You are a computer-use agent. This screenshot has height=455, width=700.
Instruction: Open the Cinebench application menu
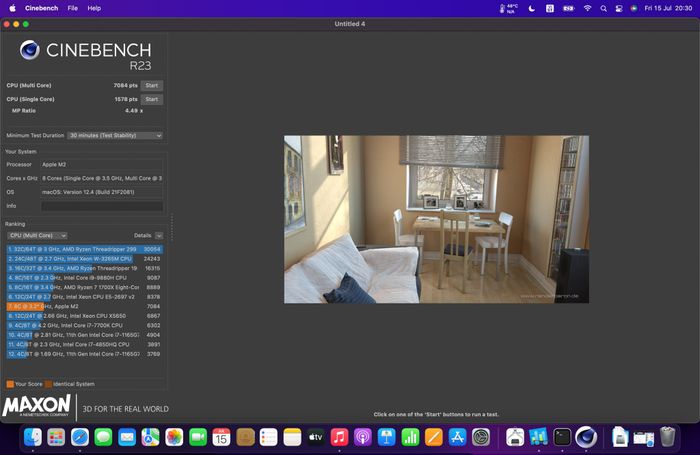(42, 8)
